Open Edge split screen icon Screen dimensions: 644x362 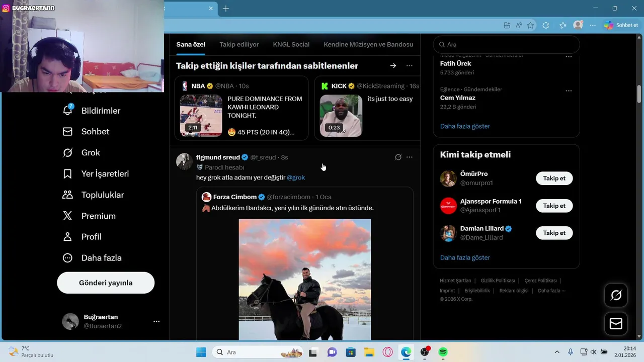click(507, 25)
